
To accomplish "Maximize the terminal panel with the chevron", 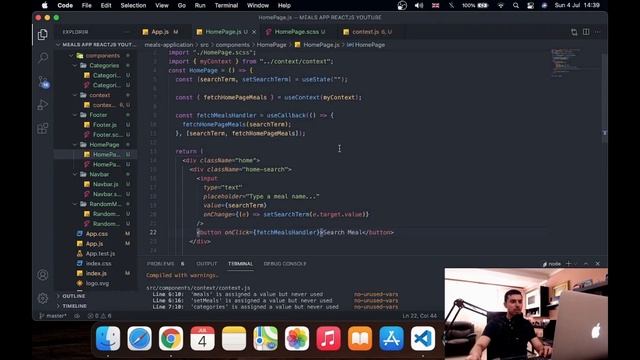I will (586, 264).
